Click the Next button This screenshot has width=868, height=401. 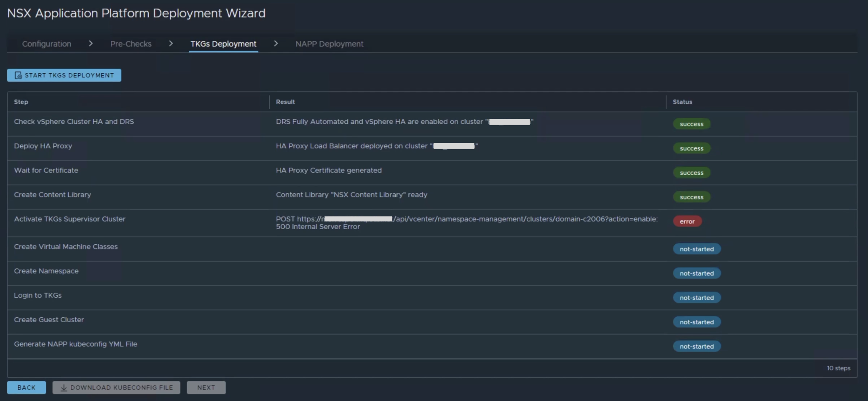click(206, 388)
